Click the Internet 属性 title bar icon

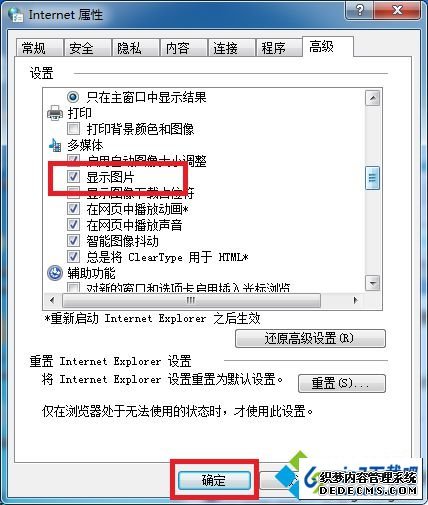[15, 15]
